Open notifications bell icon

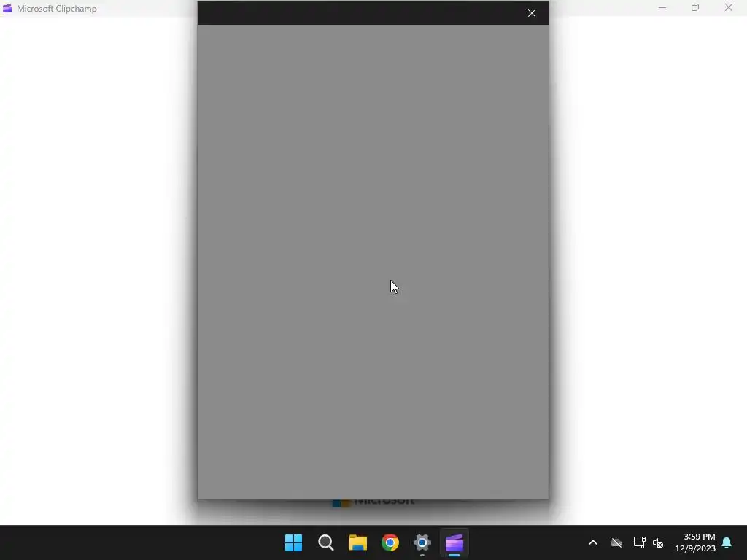click(727, 542)
